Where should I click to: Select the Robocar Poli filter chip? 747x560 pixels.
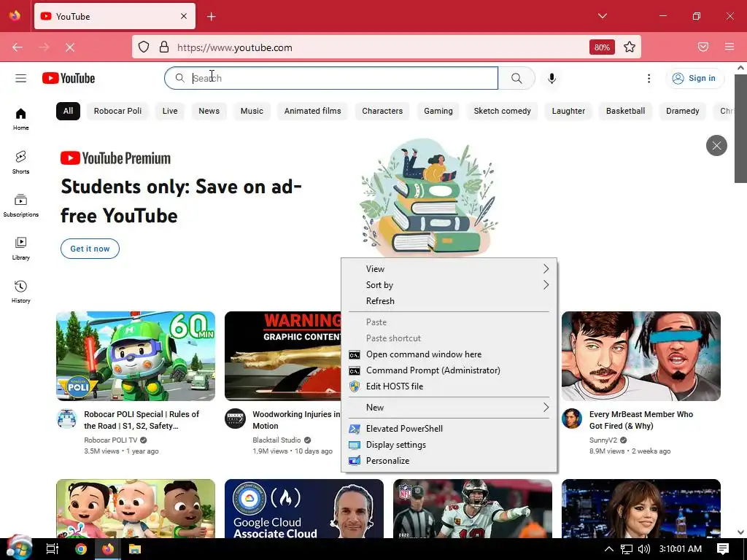(117, 111)
